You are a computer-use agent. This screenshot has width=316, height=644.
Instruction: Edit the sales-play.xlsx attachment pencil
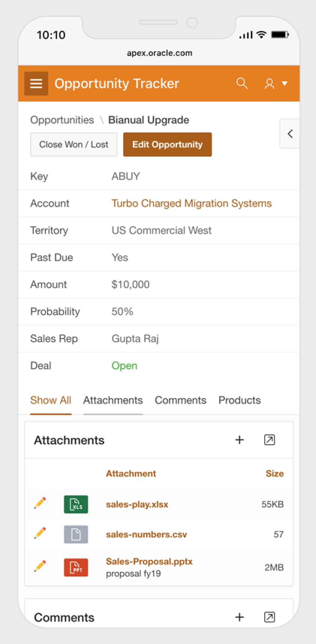(x=40, y=503)
